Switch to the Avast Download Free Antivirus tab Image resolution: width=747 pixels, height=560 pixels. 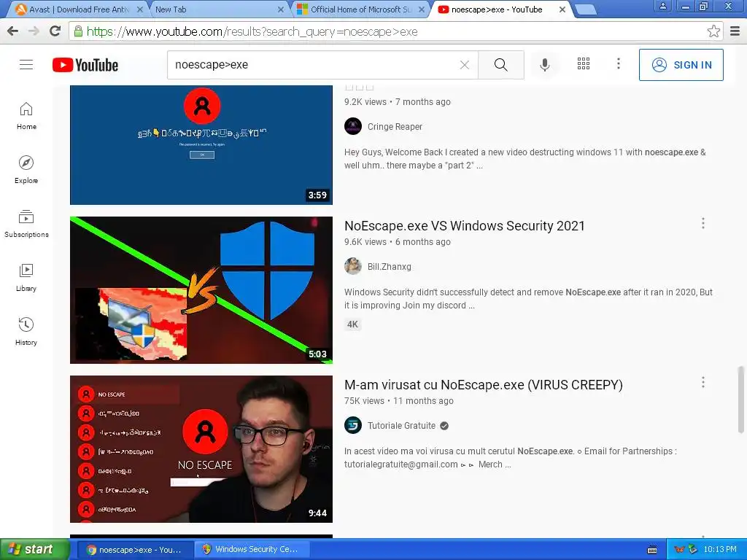(x=79, y=9)
